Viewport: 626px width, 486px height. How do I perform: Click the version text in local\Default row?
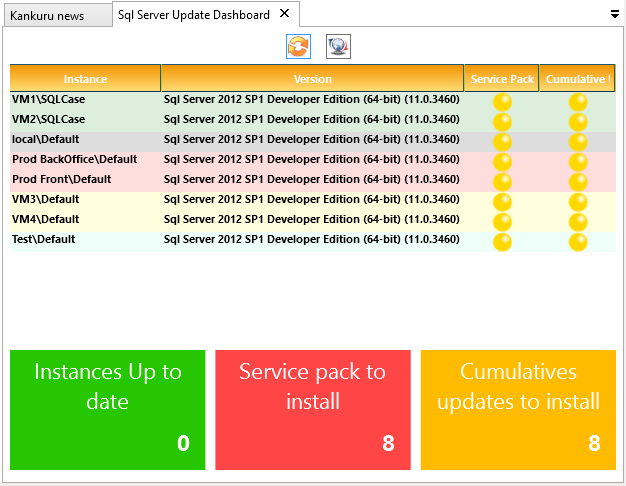click(312, 139)
